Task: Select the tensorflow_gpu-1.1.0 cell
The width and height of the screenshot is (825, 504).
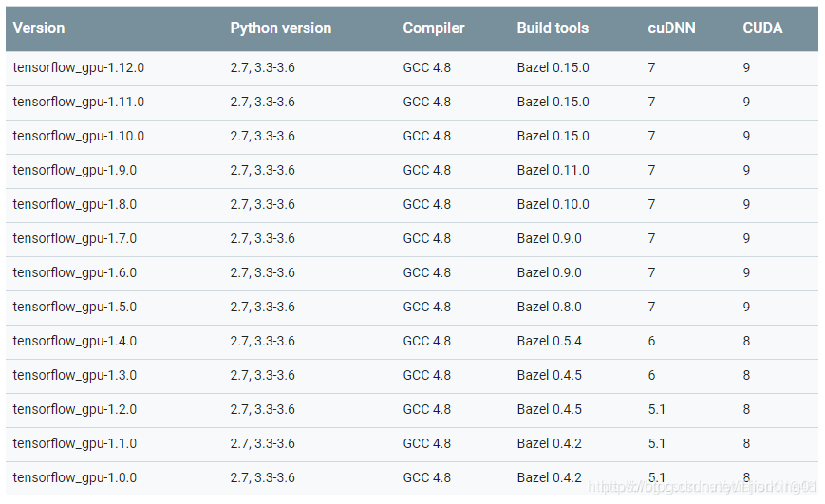Action: click(75, 444)
